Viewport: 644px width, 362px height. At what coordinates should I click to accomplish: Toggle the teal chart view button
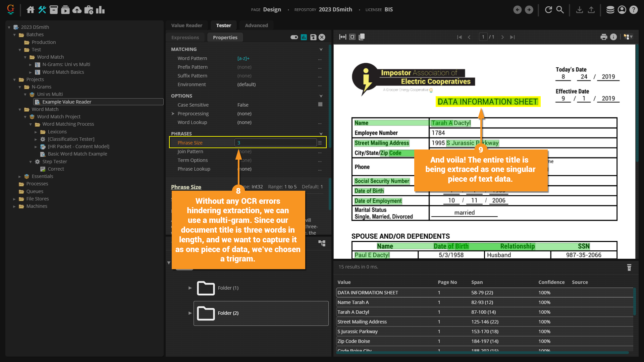304,37
